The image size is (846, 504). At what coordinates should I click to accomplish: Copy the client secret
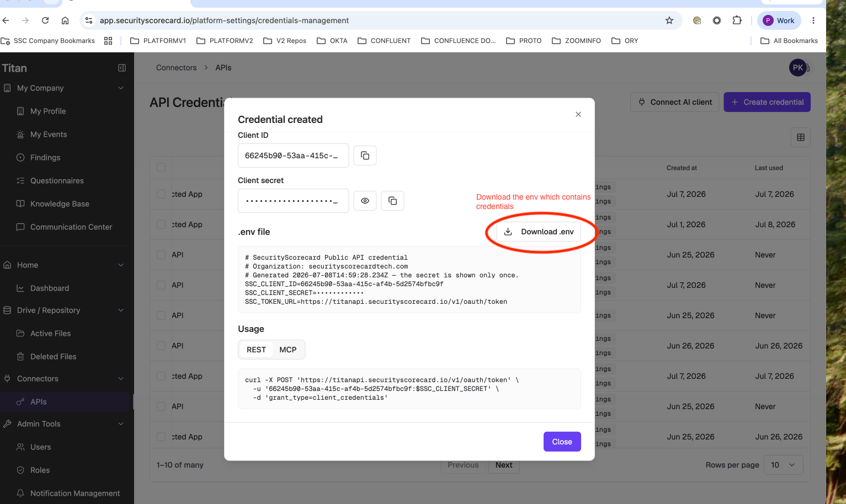[x=392, y=201]
